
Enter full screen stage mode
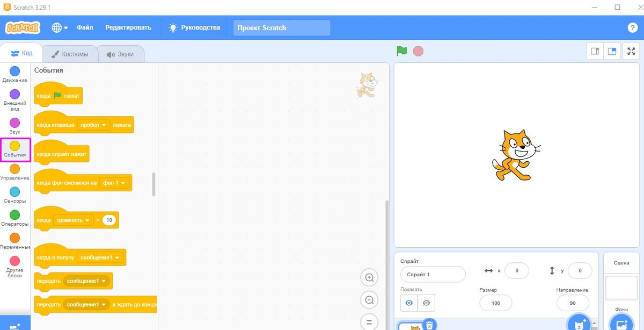631,51
